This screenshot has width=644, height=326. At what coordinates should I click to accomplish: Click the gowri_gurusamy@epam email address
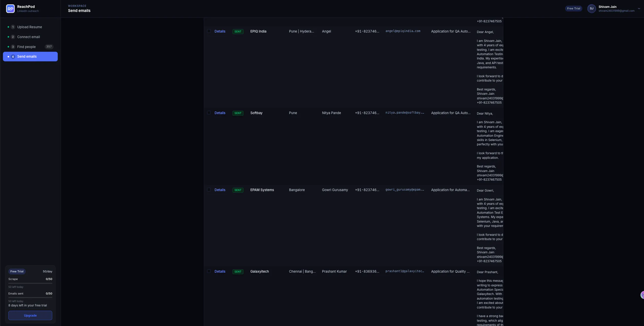click(x=405, y=190)
